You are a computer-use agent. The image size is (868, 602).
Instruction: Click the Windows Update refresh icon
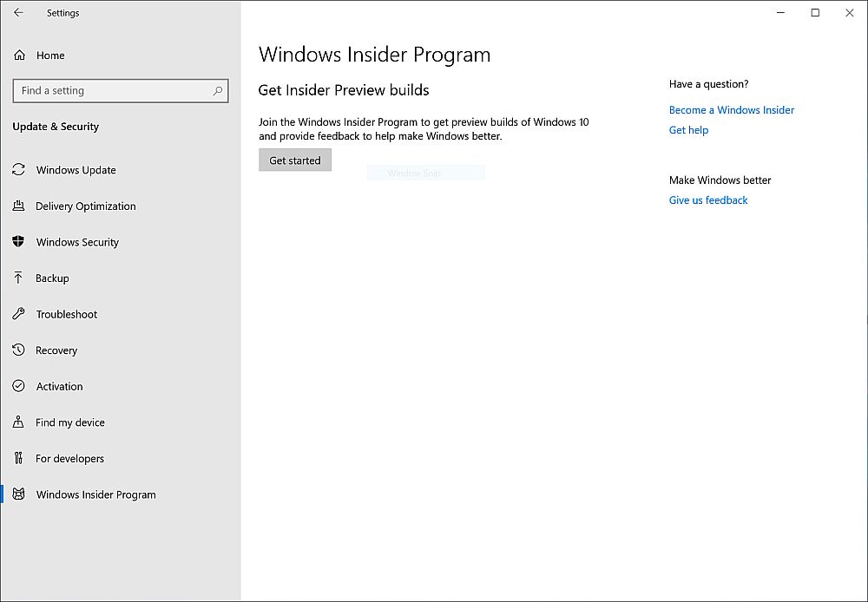(x=19, y=169)
